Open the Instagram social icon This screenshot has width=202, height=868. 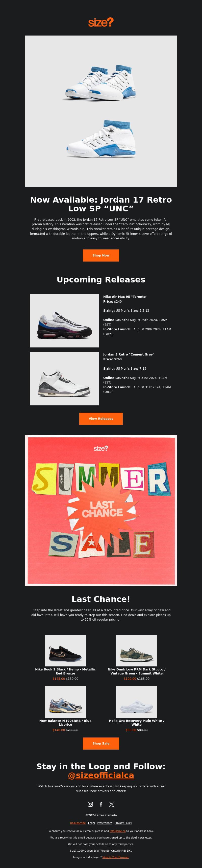[x=90, y=804]
